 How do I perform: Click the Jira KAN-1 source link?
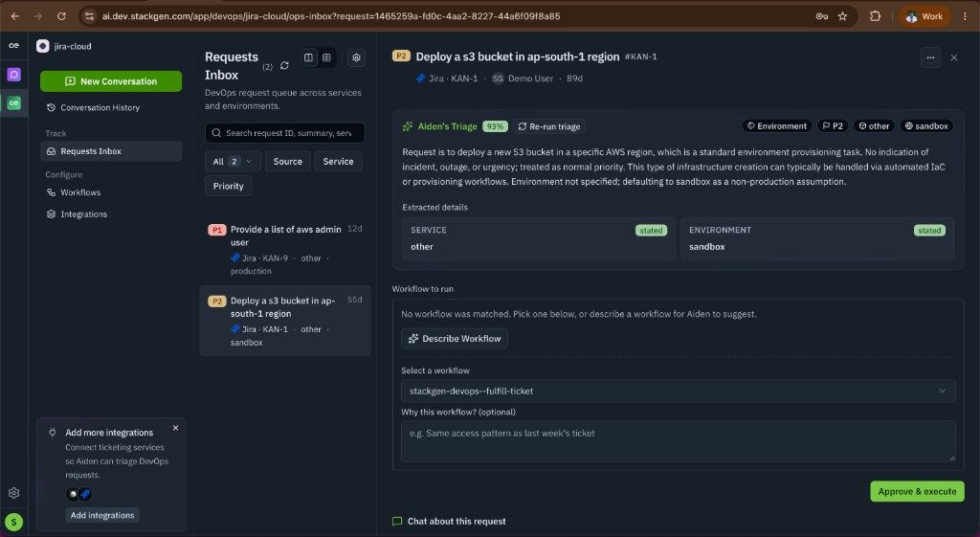447,78
